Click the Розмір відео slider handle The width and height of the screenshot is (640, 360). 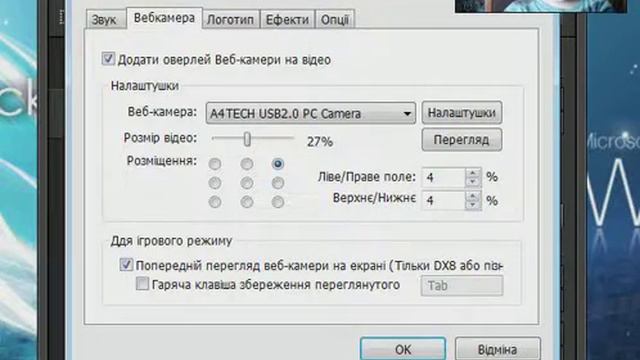coord(247,139)
